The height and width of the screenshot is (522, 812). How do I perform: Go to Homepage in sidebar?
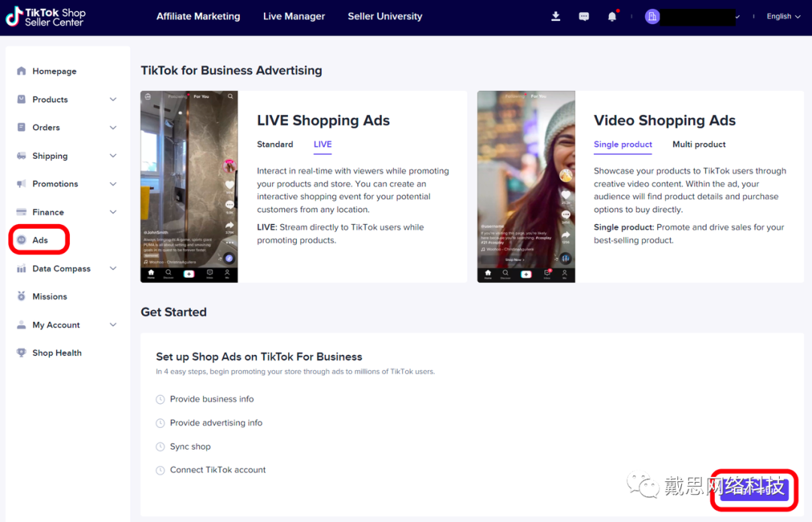tap(54, 71)
